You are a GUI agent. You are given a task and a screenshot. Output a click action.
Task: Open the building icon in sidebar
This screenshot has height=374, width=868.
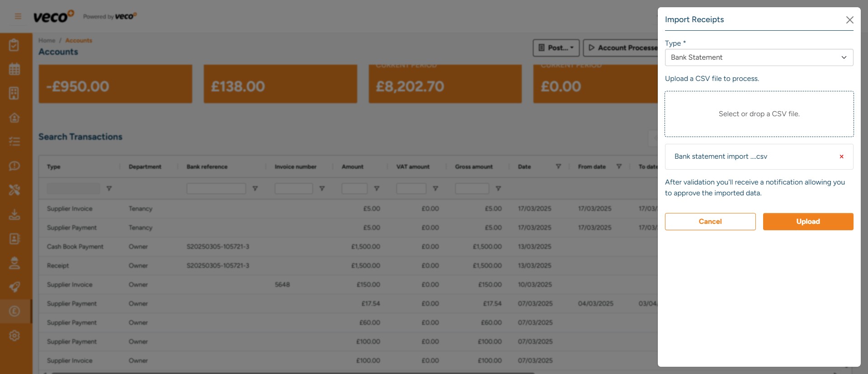14,93
